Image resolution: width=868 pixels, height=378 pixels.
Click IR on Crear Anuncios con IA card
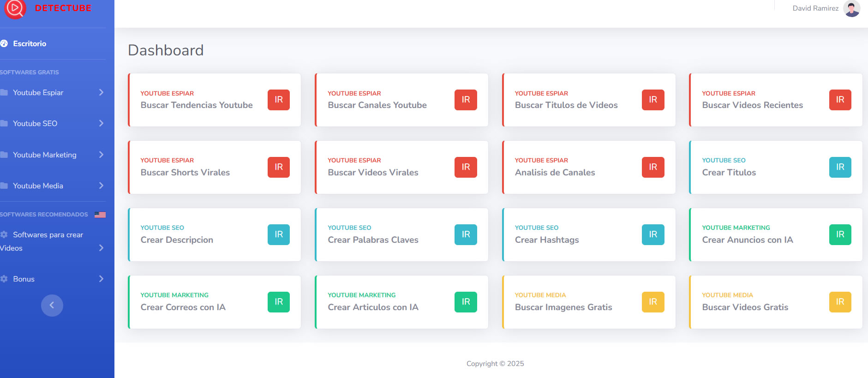(x=840, y=234)
